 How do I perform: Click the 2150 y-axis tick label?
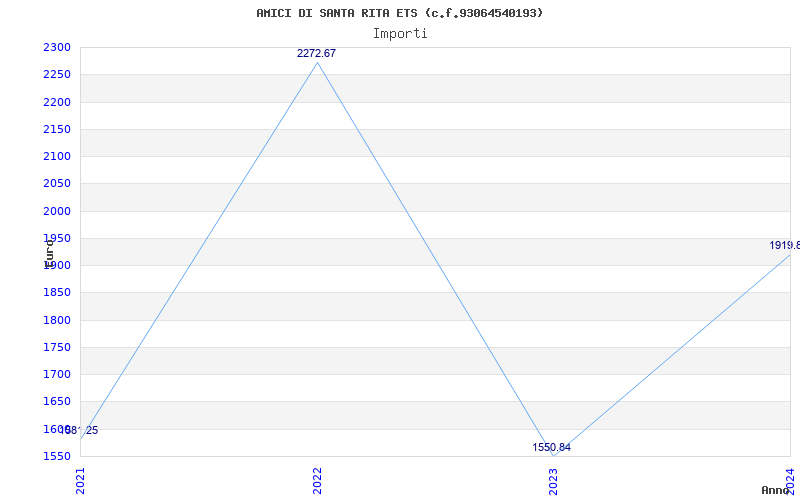[x=57, y=129]
